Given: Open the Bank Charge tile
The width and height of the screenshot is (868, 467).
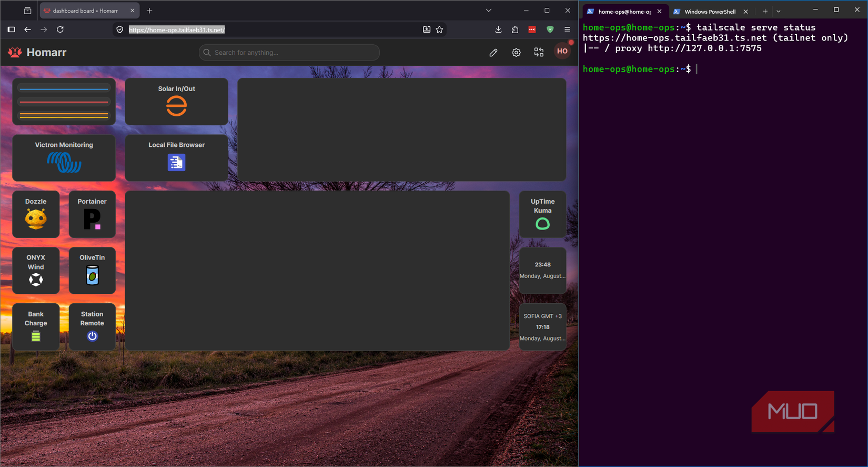Looking at the screenshot, I should tap(36, 327).
